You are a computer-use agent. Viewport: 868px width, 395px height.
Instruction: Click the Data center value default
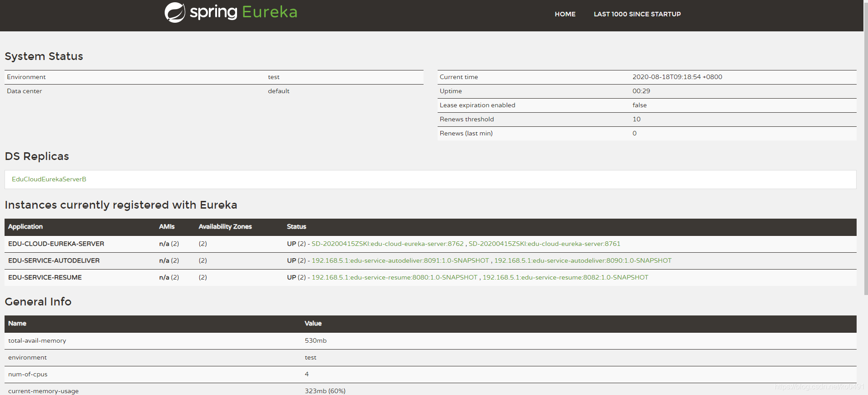pyautogui.click(x=278, y=91)
